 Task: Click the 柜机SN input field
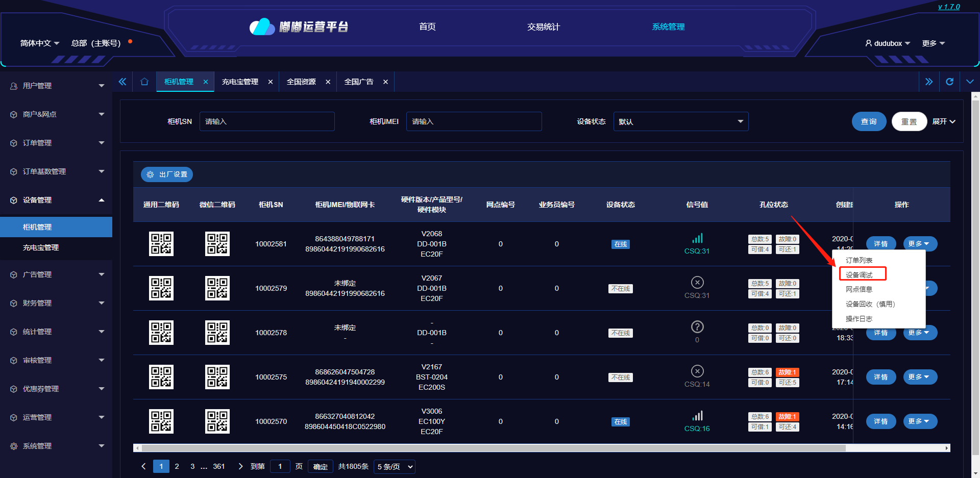coord(267,121)
